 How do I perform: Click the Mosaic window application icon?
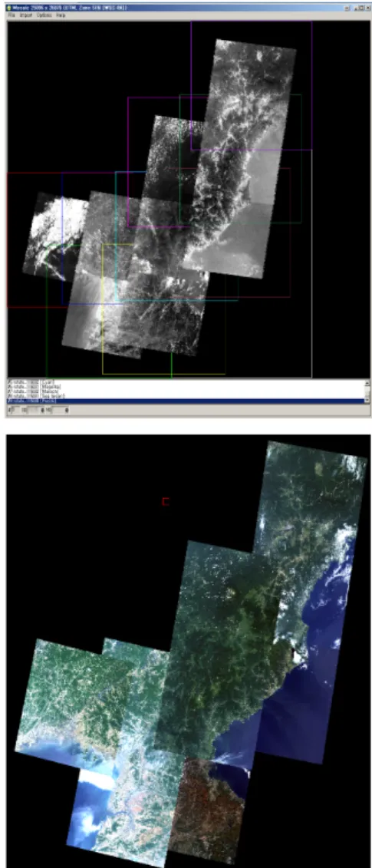(x=9, y=8)
